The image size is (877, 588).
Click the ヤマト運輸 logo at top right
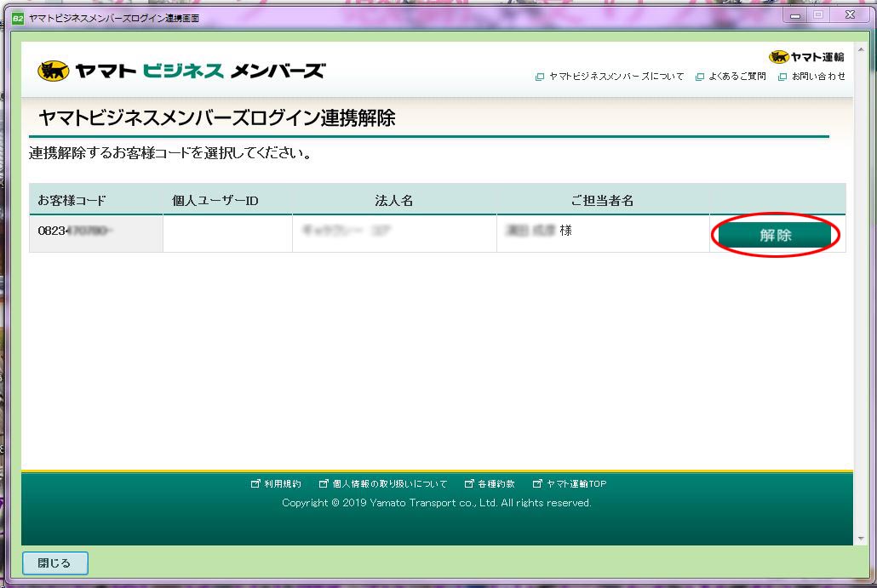[806, 56]
